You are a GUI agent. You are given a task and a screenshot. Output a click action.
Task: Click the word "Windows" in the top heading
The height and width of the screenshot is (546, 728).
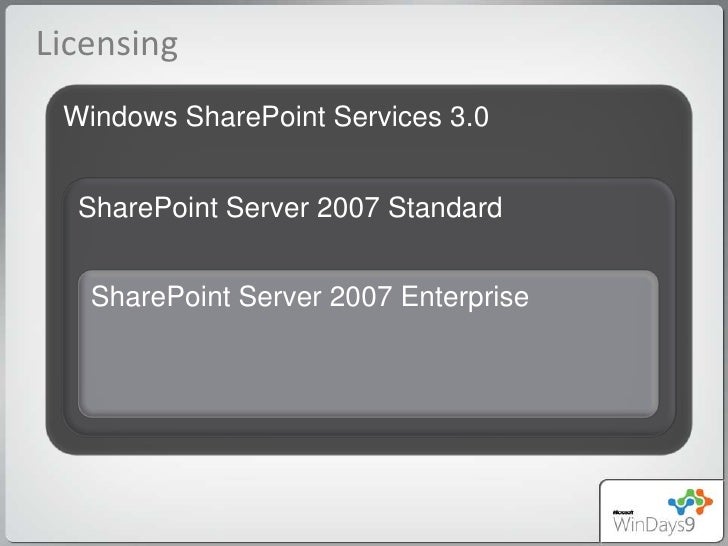coord(120,116)
